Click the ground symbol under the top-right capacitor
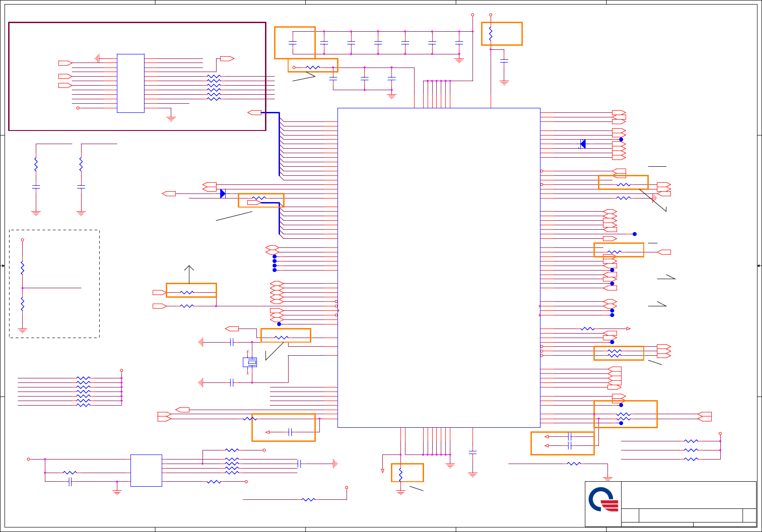This screenshot has height=532, width=762. pos(504,83)
